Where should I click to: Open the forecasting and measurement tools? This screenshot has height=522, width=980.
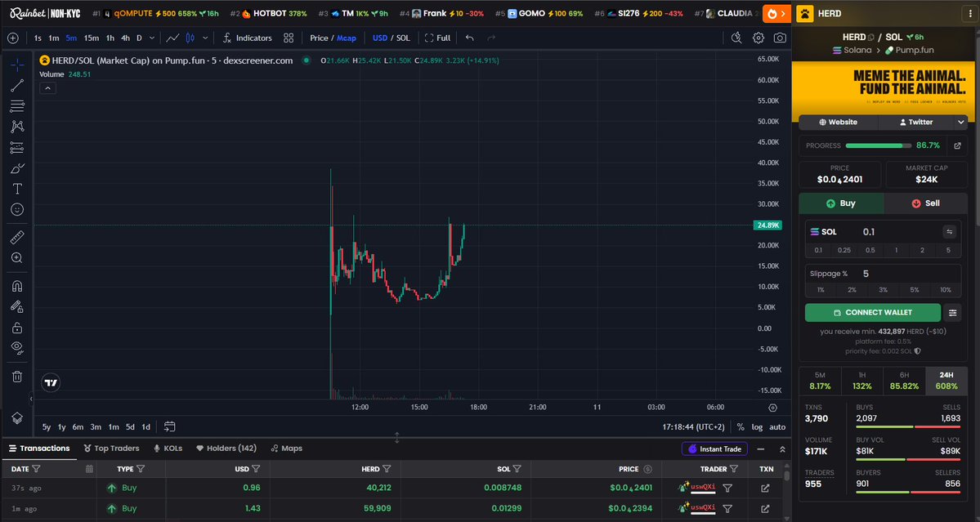point(17,148)
